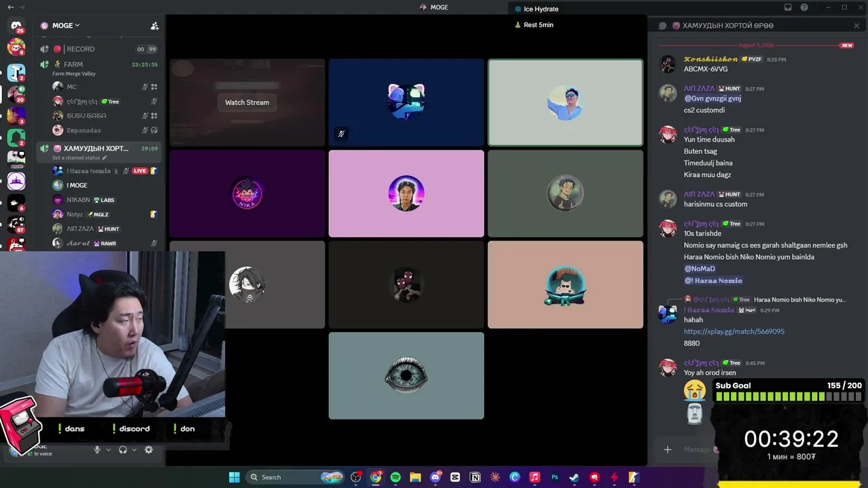This screenshot has height=488, width=868.
Task: Open Chrome from the taskbar
Action: [376, 477]
